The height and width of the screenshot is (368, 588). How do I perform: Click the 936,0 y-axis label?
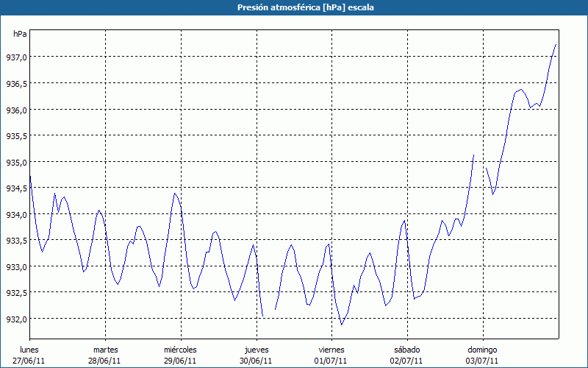[16, 110]
